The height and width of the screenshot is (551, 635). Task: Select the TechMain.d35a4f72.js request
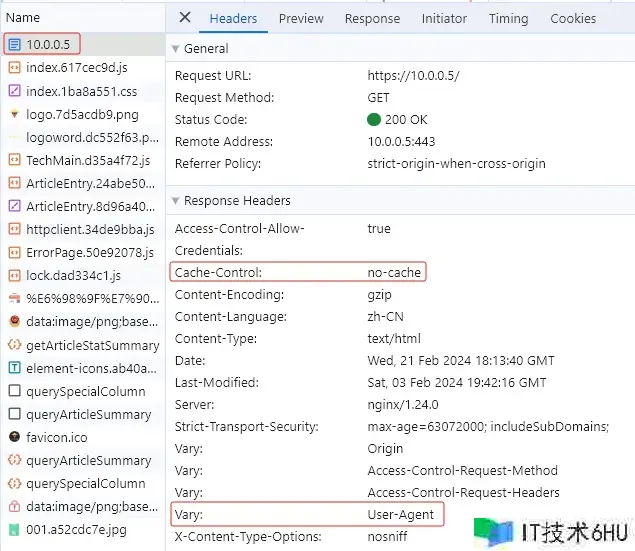pos(88,160)
